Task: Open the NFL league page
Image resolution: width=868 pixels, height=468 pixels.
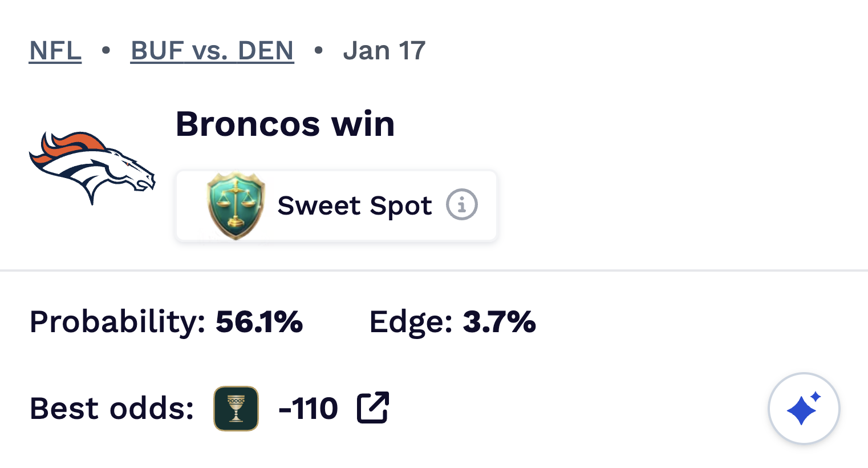Action: 55,50
